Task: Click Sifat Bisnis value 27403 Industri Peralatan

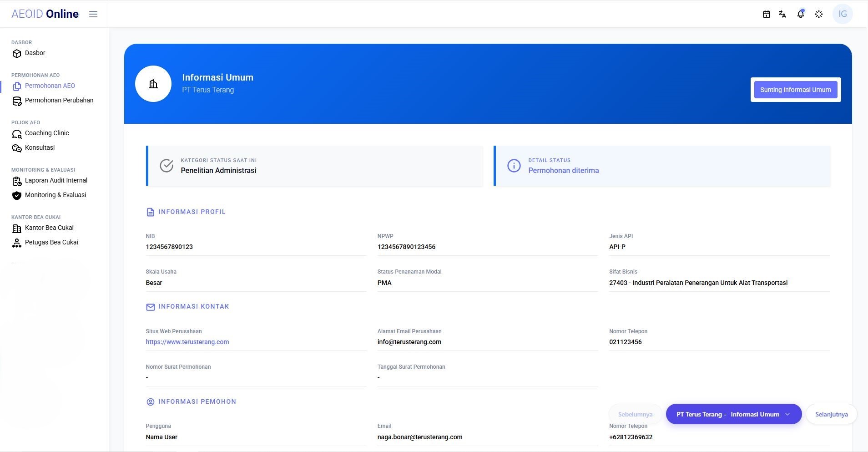Action: (698, 283)
